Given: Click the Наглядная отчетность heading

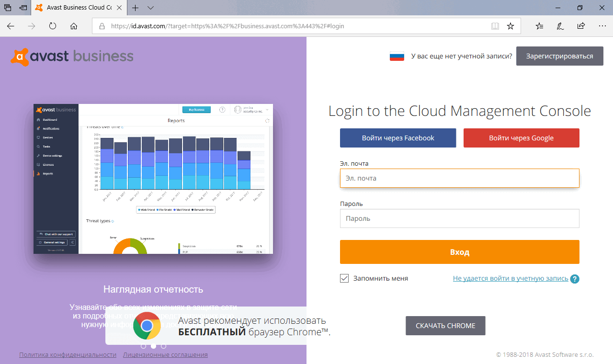Looking at the screenshot, I should (x=153, y=290).
